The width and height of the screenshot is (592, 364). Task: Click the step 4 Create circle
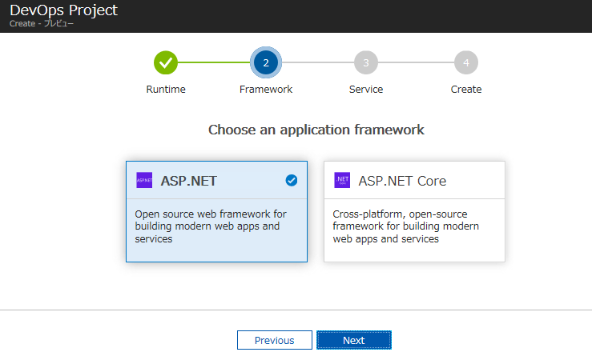466,62
